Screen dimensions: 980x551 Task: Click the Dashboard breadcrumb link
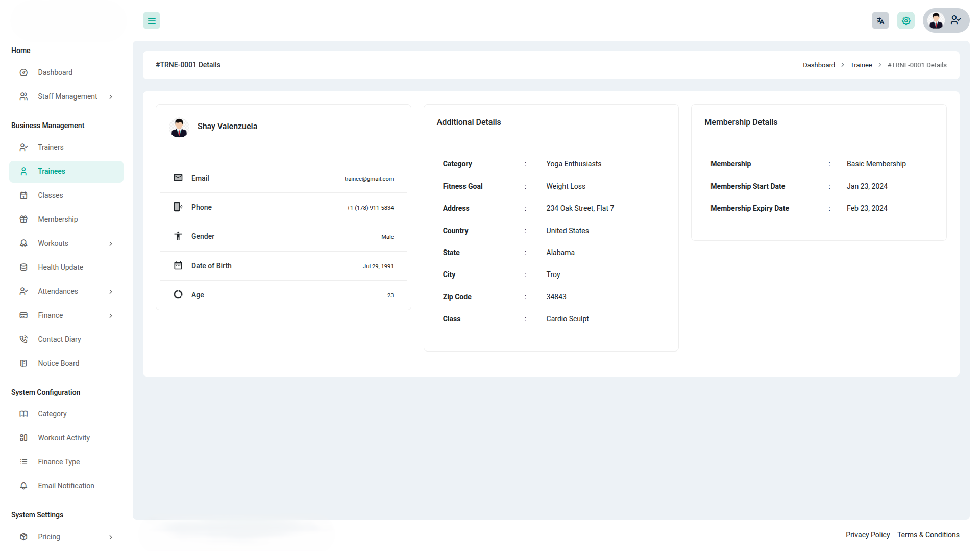(819, 65)
